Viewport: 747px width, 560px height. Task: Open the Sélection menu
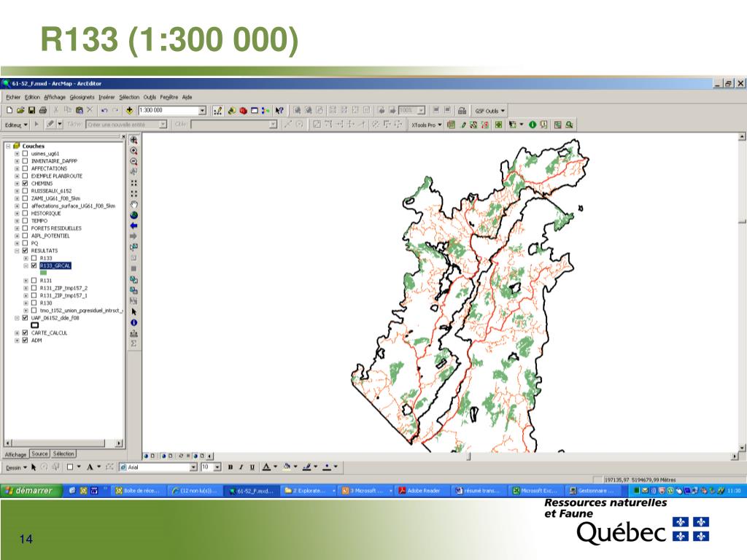point(129,97)
